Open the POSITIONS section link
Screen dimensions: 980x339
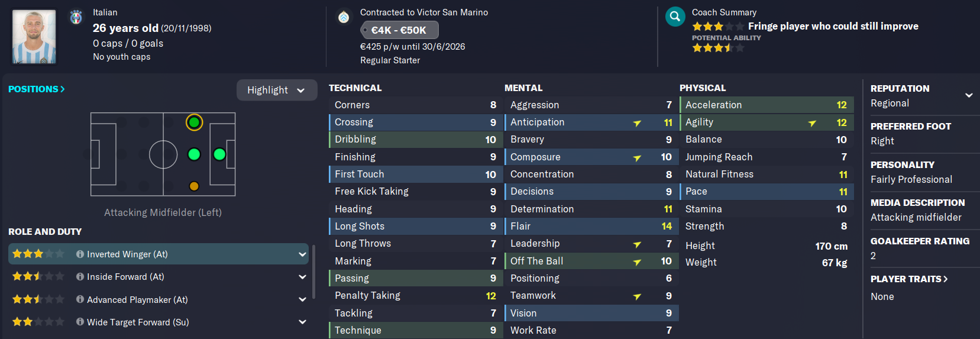pyautogui.click(x=37, y=89)
